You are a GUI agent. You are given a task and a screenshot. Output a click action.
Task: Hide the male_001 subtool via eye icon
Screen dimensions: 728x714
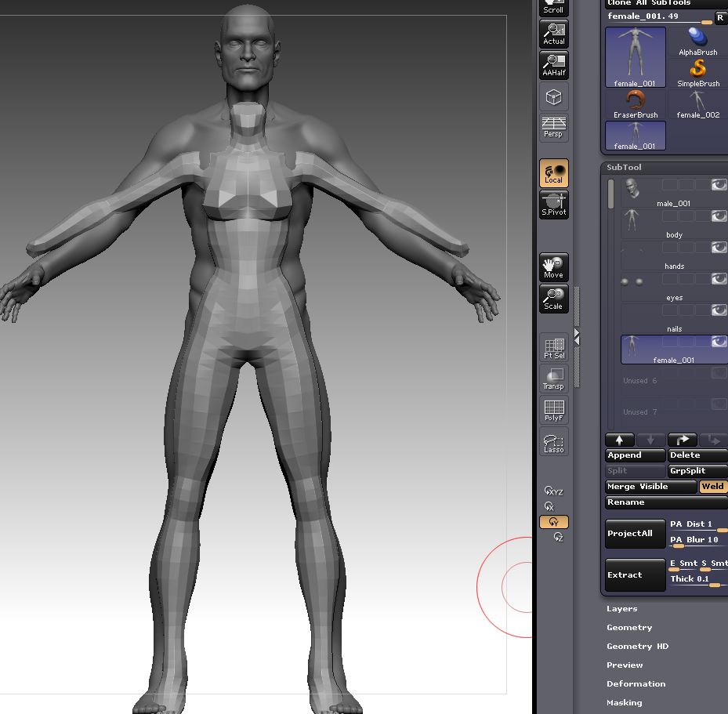[x=718, y=185]
